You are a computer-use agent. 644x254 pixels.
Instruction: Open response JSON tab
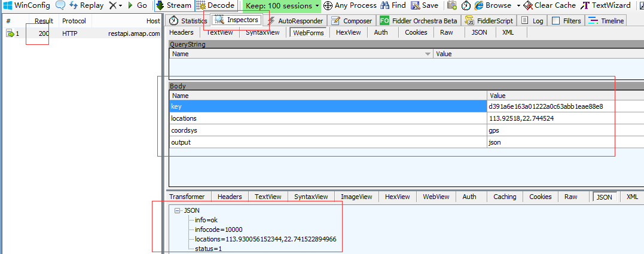click(x=604, y=197)
